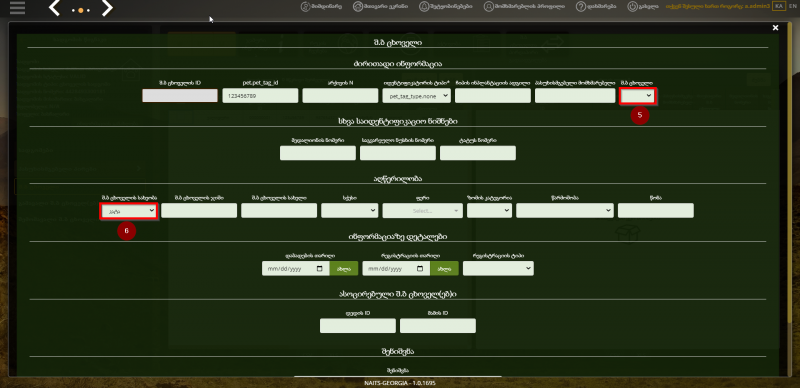Set birth date to now with green button

point(344,269)
